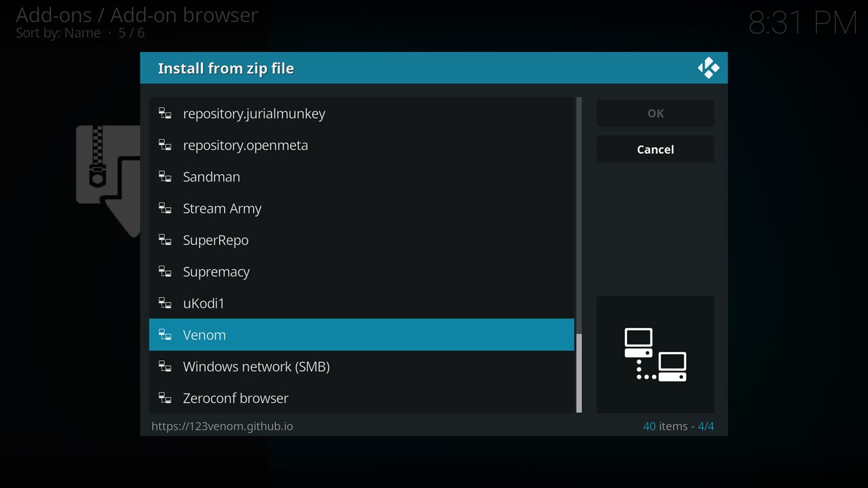Click network icon next to Sandman
The image size is (868, 488).
coord(165,177)
